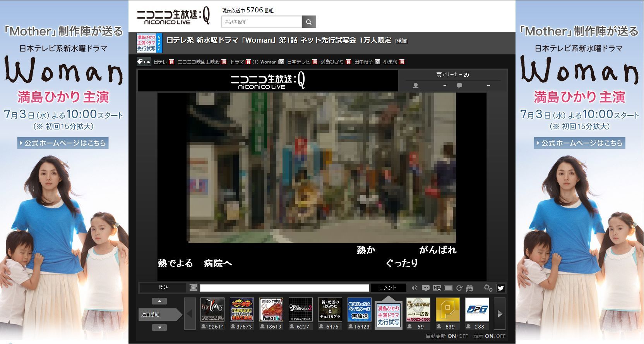Open the APP gamepad icon

[469, 288]
